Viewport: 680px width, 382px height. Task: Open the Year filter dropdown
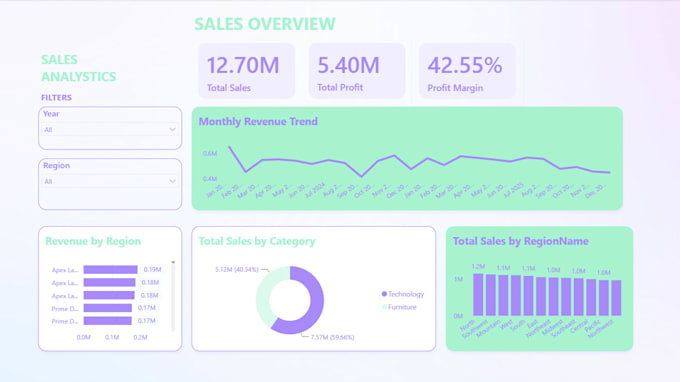(x=172, y=130)
